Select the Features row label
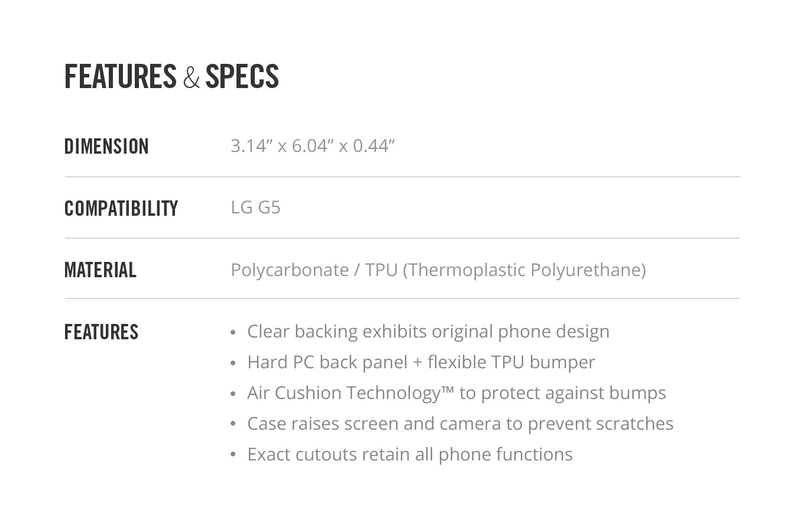The width and height of the screenshot is (804, 532). click(x=101, y=332)
